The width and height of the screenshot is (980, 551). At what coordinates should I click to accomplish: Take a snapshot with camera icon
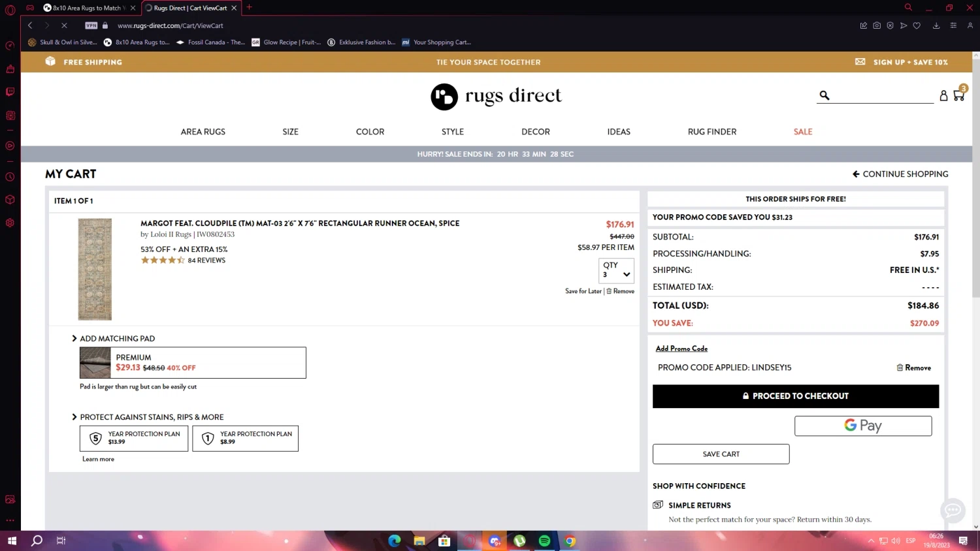pyautogui.click(x=877, y=25)
